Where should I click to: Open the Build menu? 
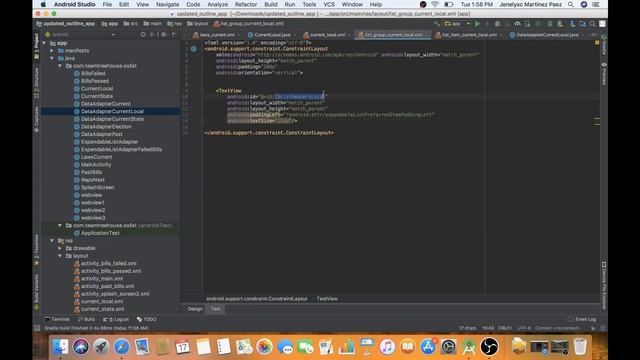tap(271, 4)
